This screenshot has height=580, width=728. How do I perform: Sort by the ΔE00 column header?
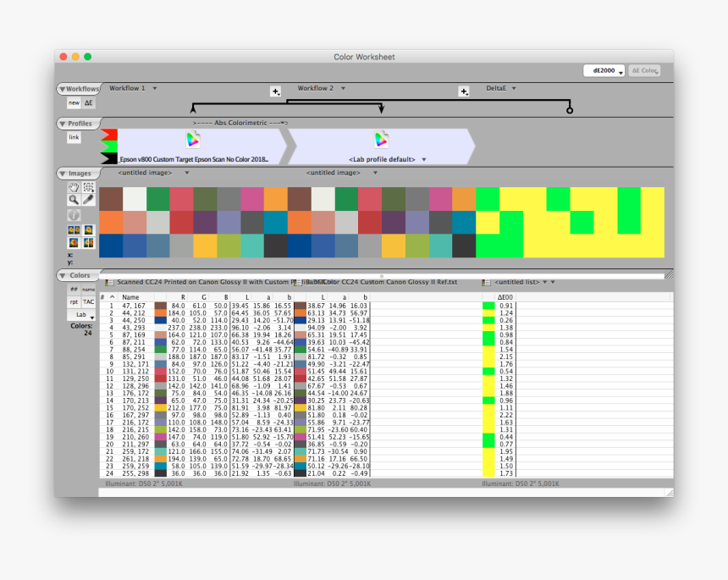[x=505, y=297]
